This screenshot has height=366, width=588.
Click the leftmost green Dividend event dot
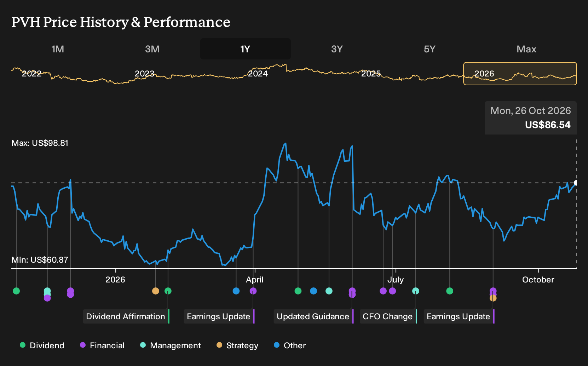point(16,291)
